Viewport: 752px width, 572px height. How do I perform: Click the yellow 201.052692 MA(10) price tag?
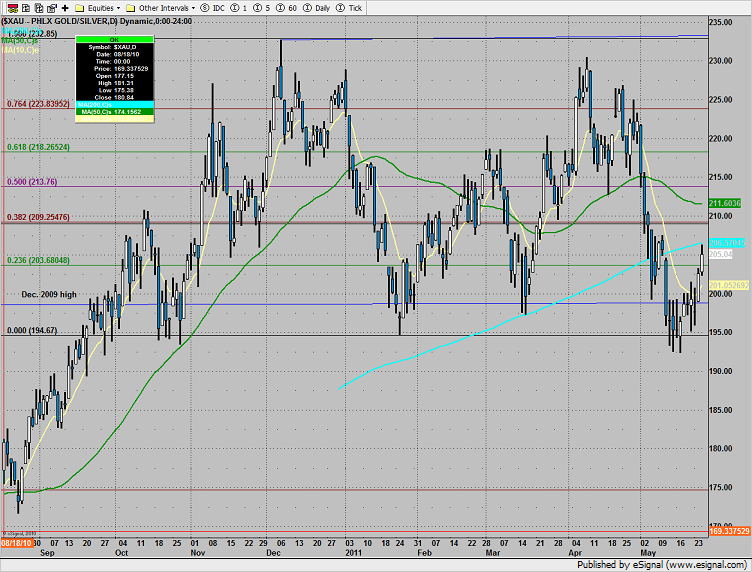click(x=729, y=285)
